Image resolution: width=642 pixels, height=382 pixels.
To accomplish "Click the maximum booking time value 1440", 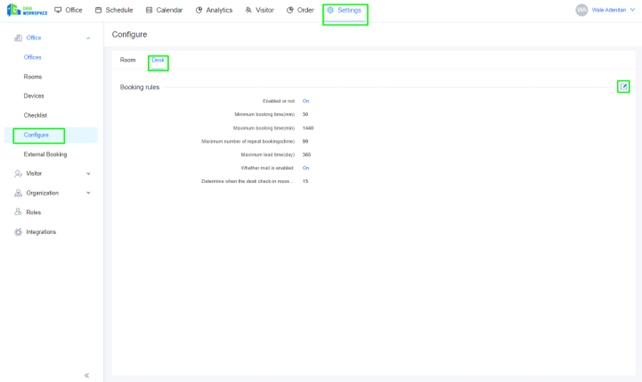I will point(308,128).
